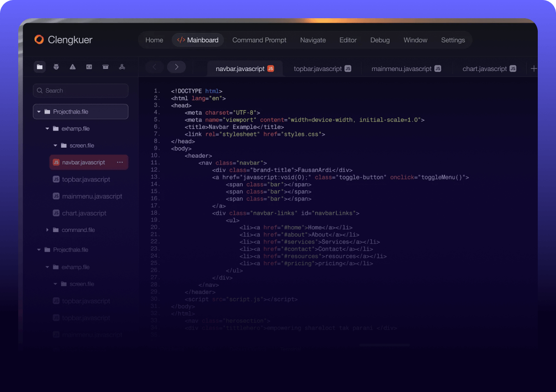This screenshot has height=392, width=556.
Task: Click the Clengkuer logo icon
Action: click(x=39, y=40)
